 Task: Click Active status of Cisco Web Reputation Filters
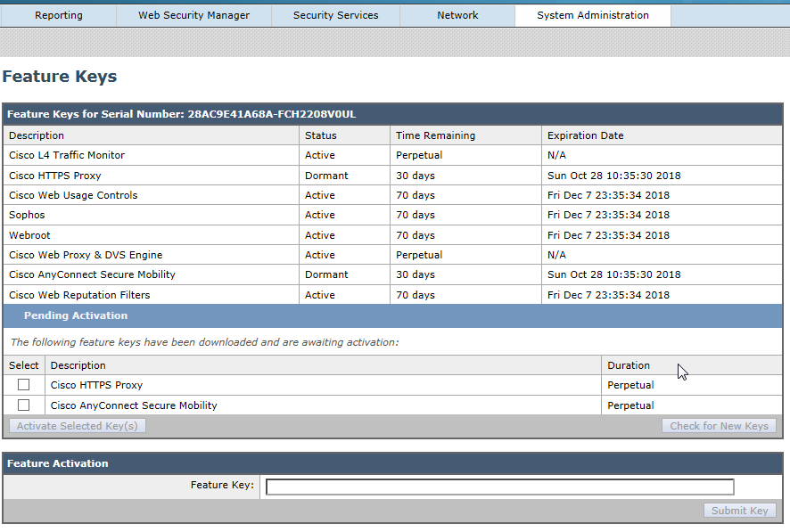(320, 296)
